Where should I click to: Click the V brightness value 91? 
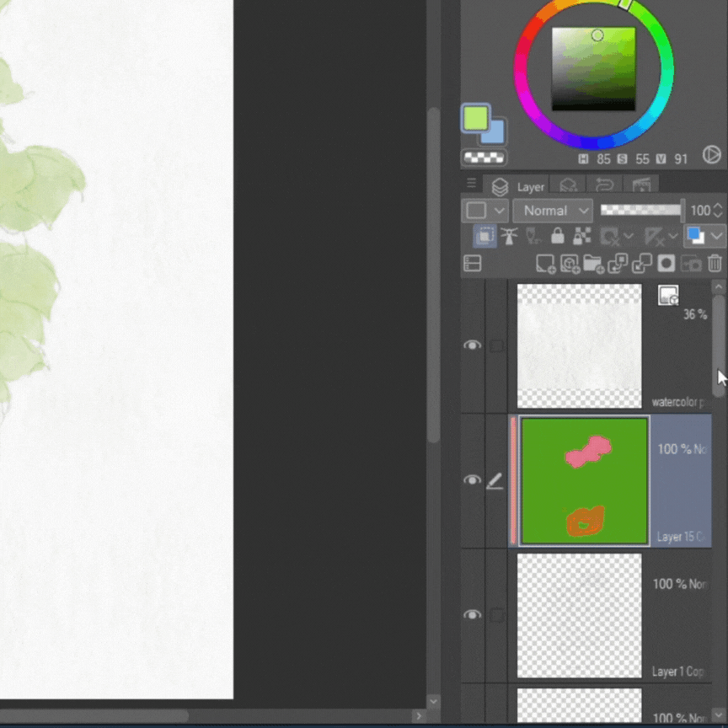681,159
